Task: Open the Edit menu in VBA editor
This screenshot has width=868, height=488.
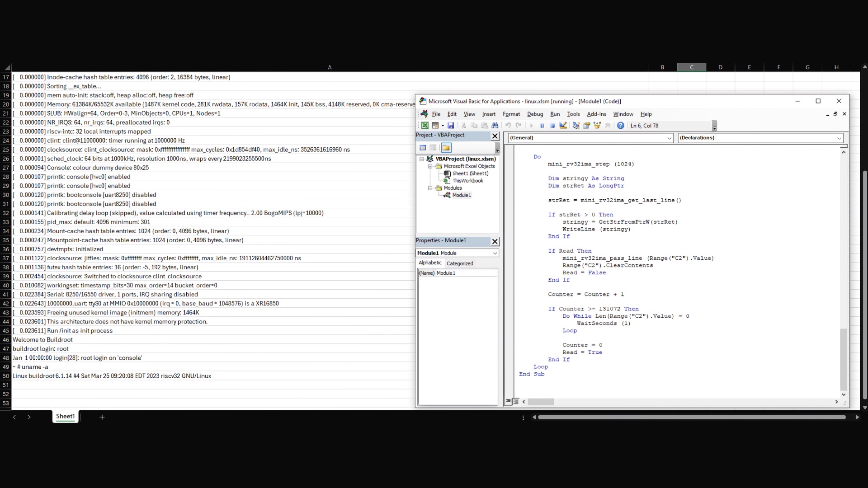Action: [x=452, y=114]
